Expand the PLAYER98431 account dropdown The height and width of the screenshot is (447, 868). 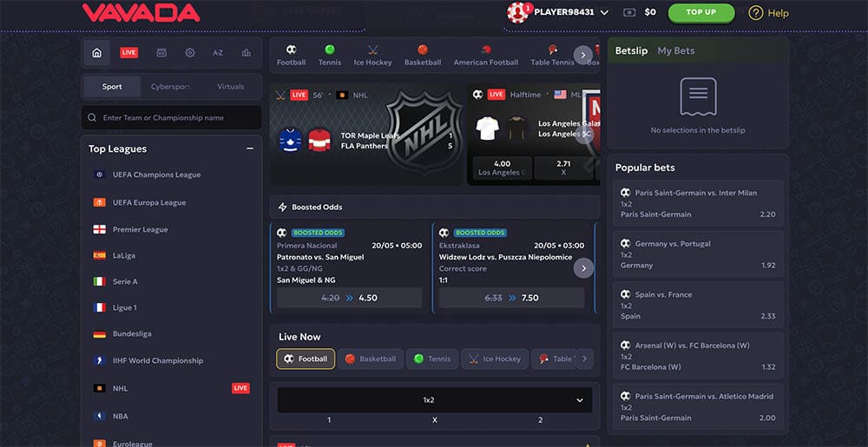(604, 12)
